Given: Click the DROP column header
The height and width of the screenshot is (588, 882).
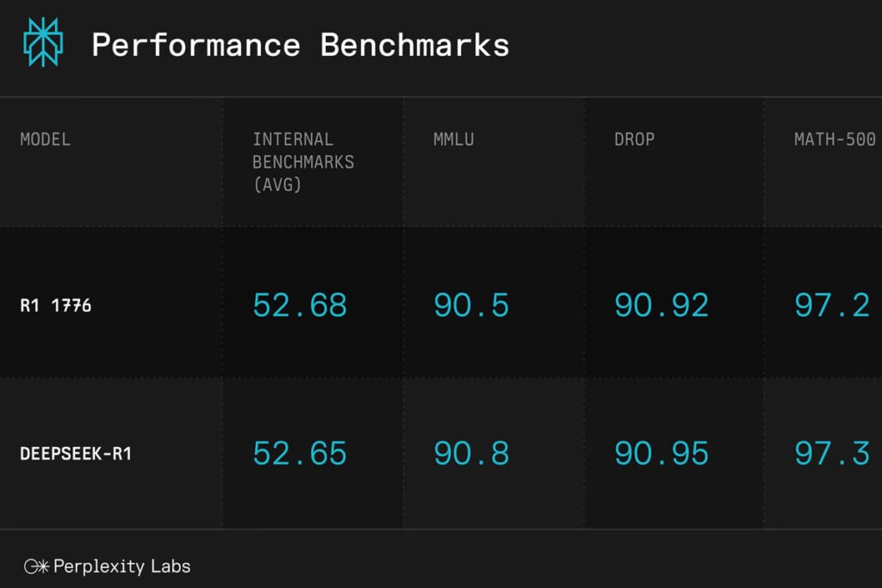Looking at the screenshot, I should click(x=634, y=139).
